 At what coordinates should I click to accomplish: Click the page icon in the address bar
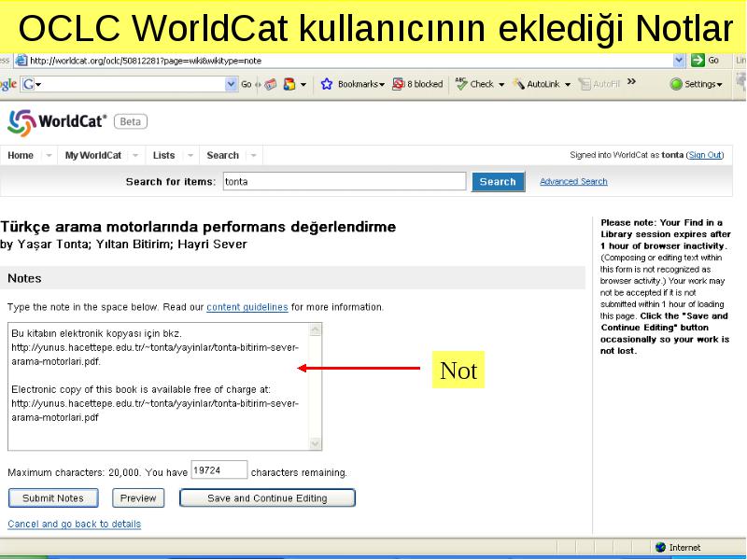click(x=21, y=61)
